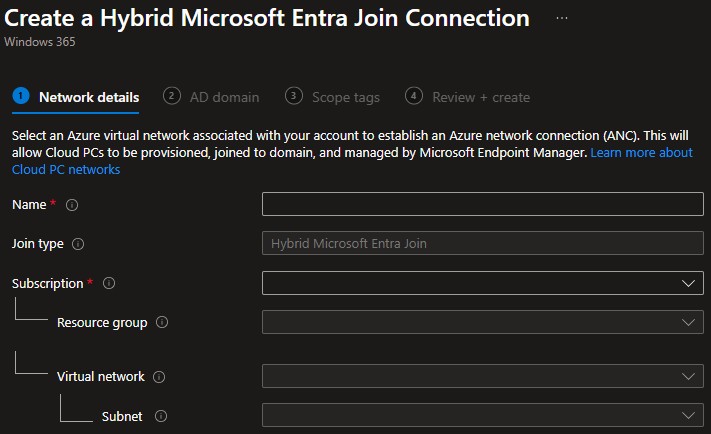The height and width of the screenshot is (434, 711).
Task: Expand the Virtual network dropdown
Action: [482, 377]
